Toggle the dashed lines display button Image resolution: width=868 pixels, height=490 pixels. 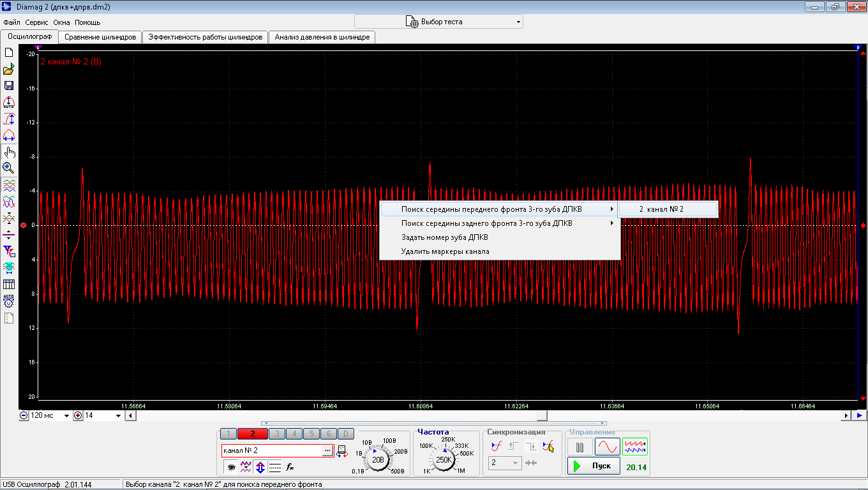275,467
